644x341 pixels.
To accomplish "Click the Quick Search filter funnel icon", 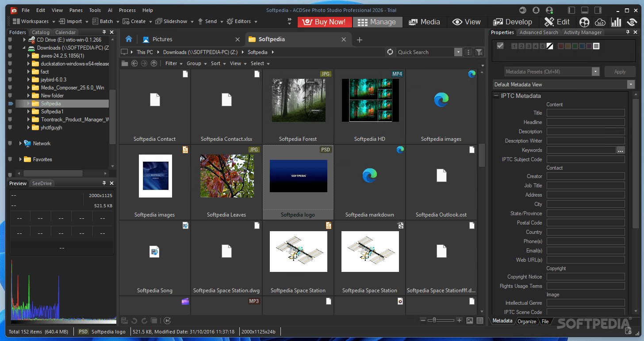I will click(479, 52).
